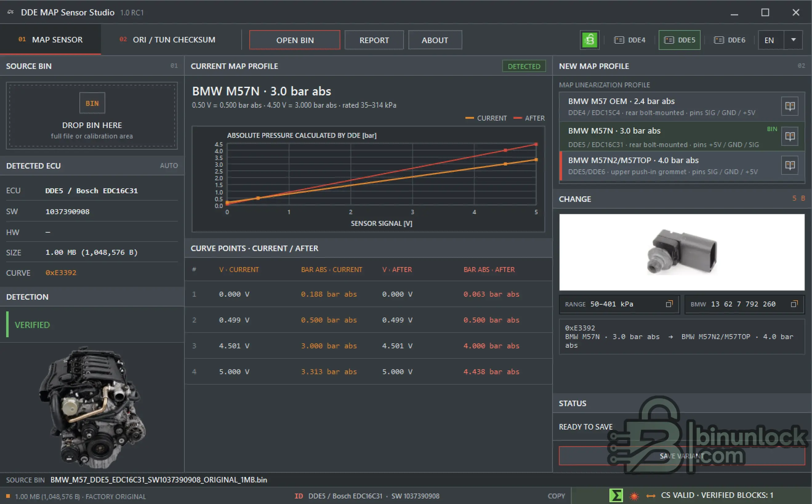The image size is (812, 504).
Task: Click the READY TO SAVE status text
Action: [x=585, y=427]
